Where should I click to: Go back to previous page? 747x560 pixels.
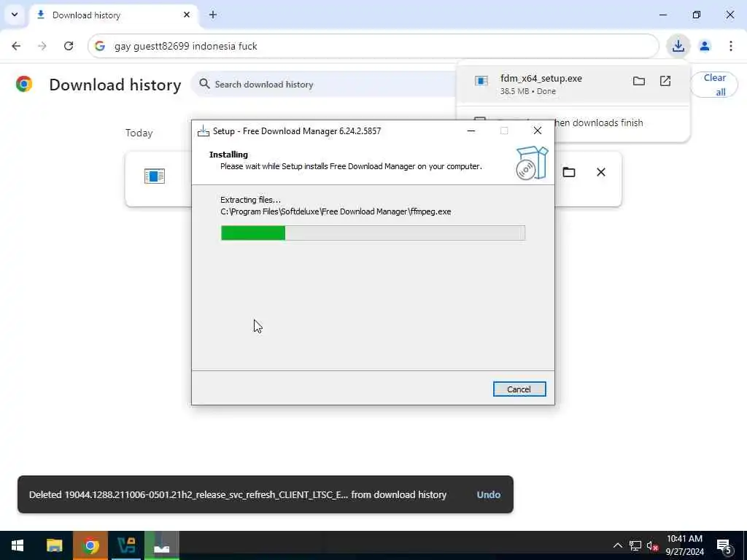[16, 46]
